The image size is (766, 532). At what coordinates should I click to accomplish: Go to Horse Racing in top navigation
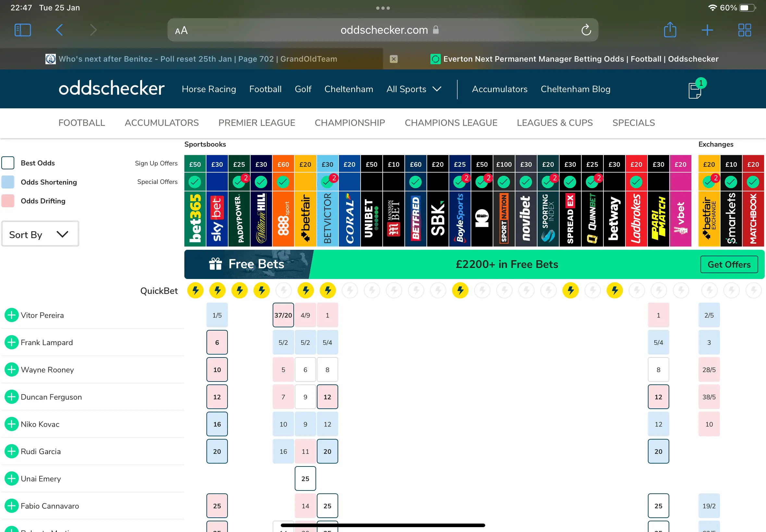click(x=209, y=89)
